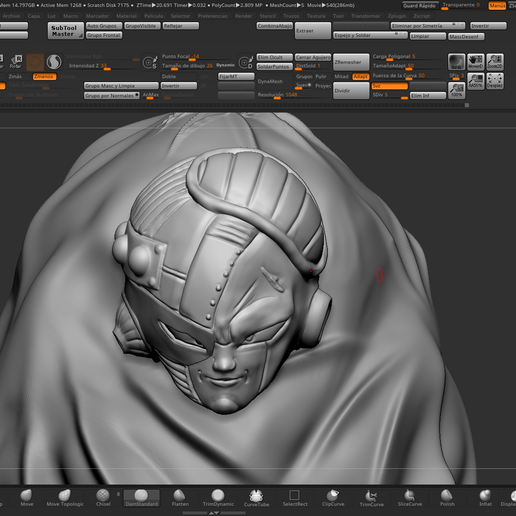Click the Tamaño de dibujo icon marked D

tap(246, 62)
